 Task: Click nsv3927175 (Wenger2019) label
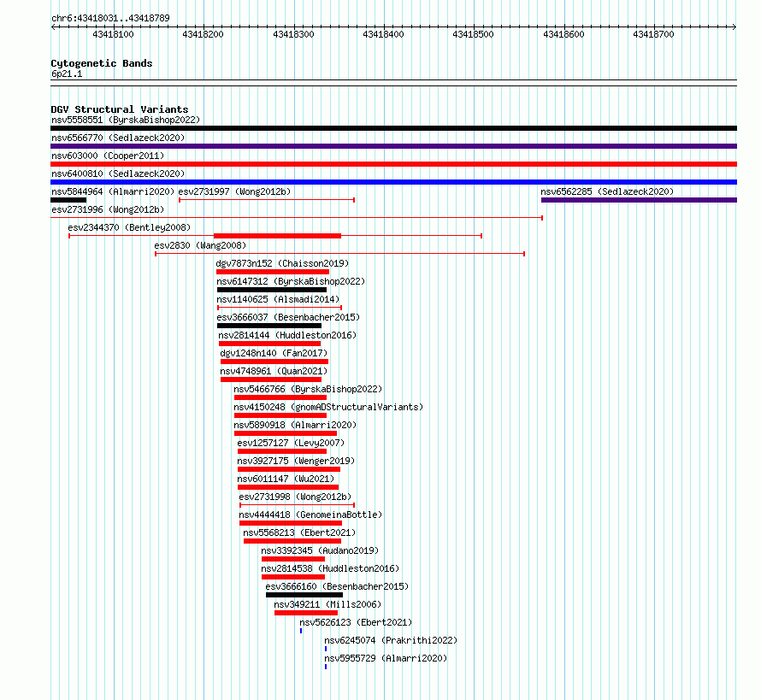(x=296, y=461)
